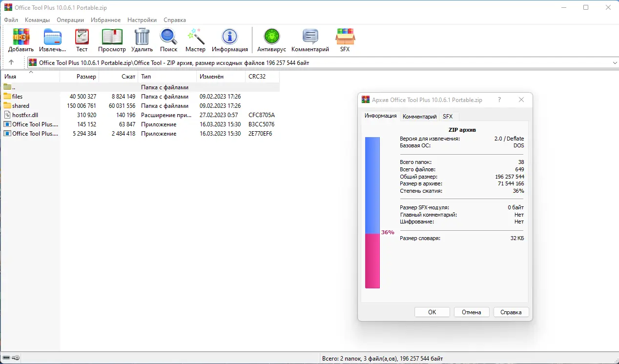Open the Просмотр (View) tool
This screenshot has width=619, height=364.
coord(112,37)
